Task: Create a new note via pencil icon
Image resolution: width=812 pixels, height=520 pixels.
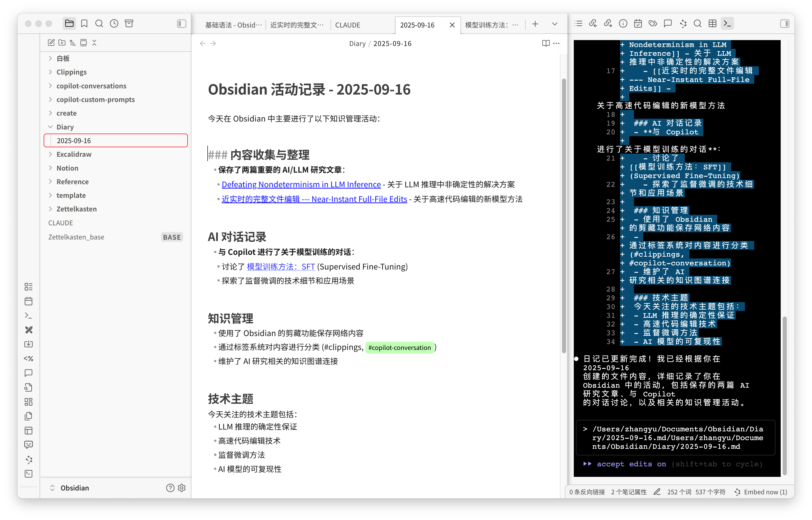Action: click(51, 43)
